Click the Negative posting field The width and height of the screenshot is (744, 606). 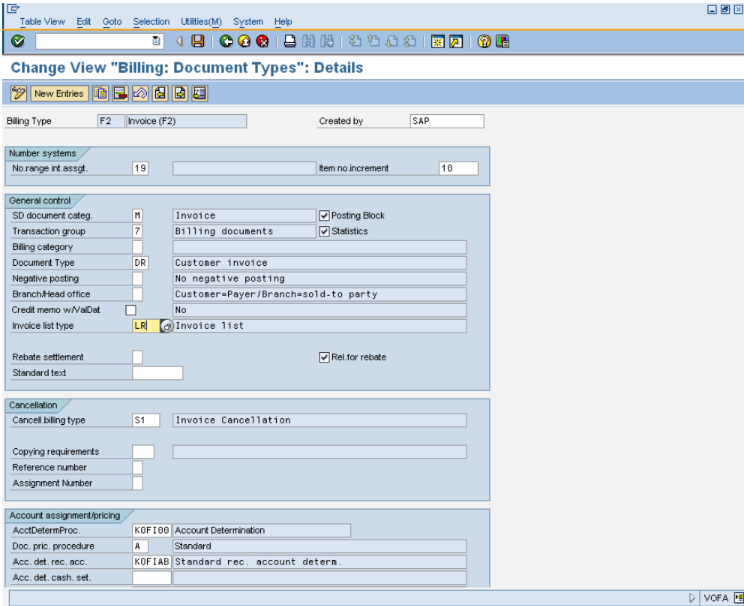pos(138,279)
